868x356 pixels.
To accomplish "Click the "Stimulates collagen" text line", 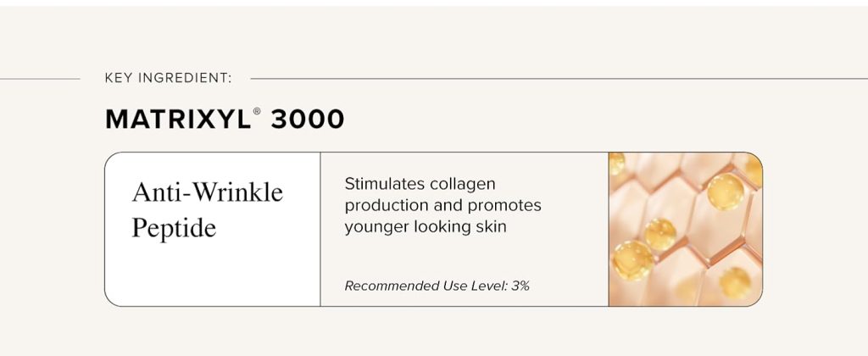I will pyautogui.click(x=420, y=184).
